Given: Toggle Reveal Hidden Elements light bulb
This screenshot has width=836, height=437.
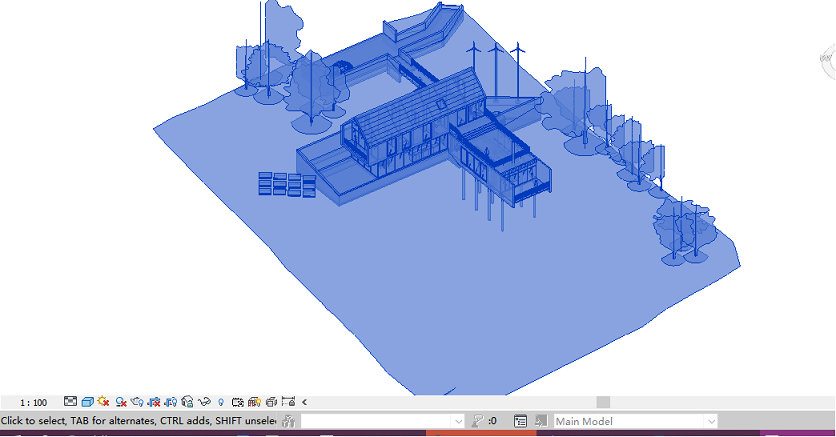Looking at the screenshot, I should [221, 402].
